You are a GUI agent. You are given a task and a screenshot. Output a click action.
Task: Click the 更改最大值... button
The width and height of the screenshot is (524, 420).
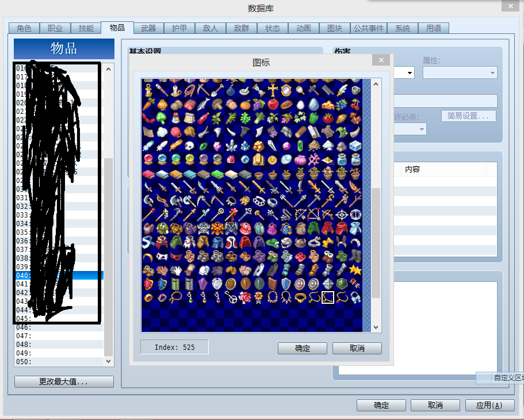tap(64, 381)
